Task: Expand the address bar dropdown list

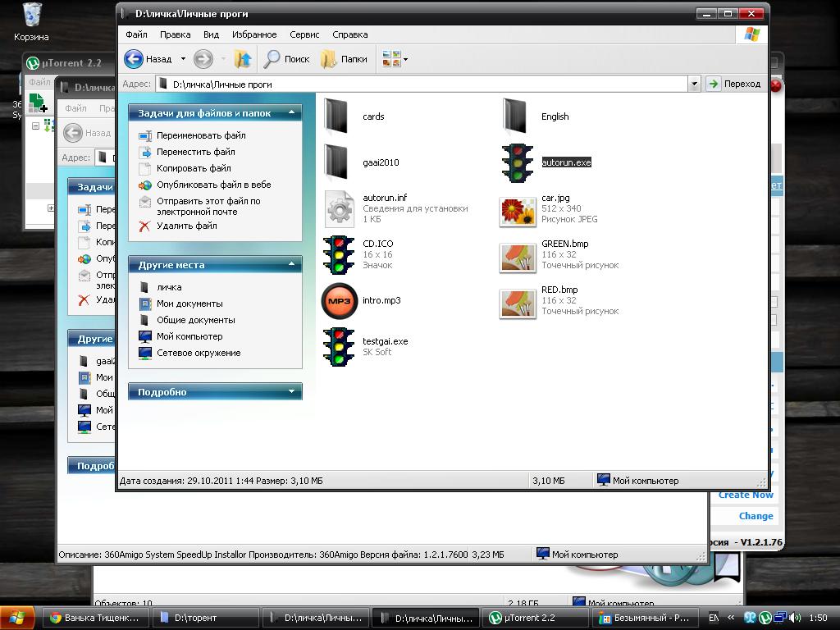Action: [694, 84]
